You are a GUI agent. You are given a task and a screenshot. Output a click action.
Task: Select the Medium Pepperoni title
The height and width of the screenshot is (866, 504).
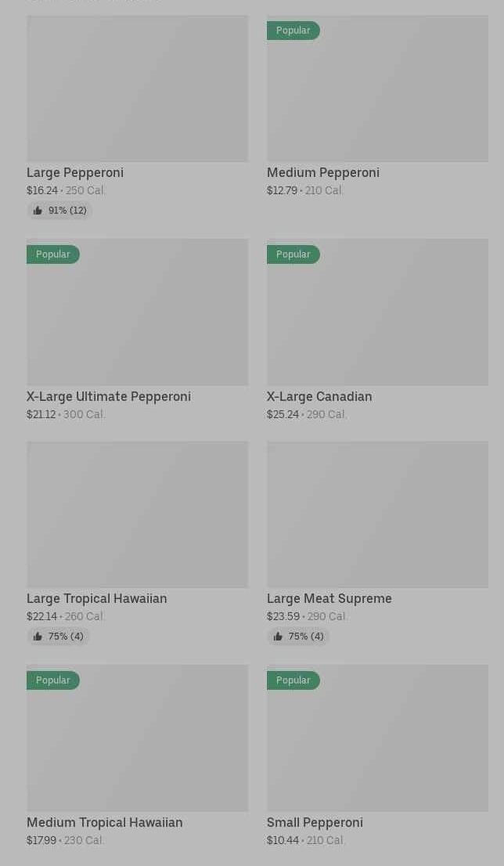click(322, 172)
